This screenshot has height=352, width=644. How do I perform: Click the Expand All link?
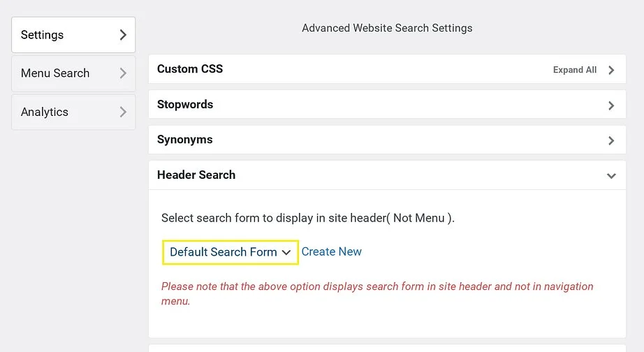tap(574, 70)
